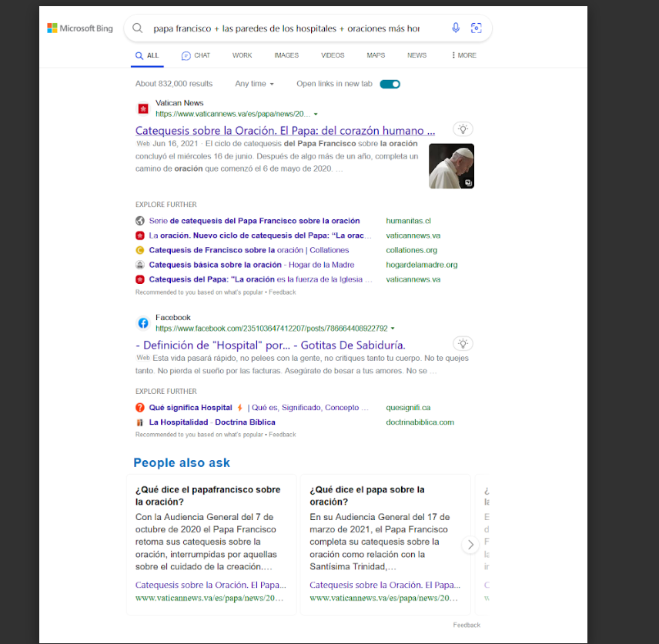Click the magnifying glass search icon

point(138,28)
